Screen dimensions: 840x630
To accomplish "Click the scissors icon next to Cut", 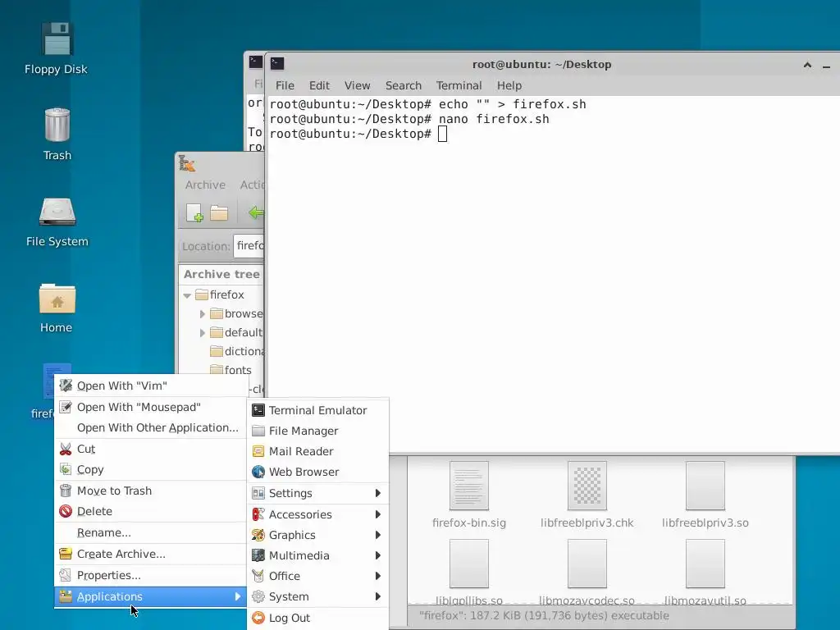I will coord(66,449).
